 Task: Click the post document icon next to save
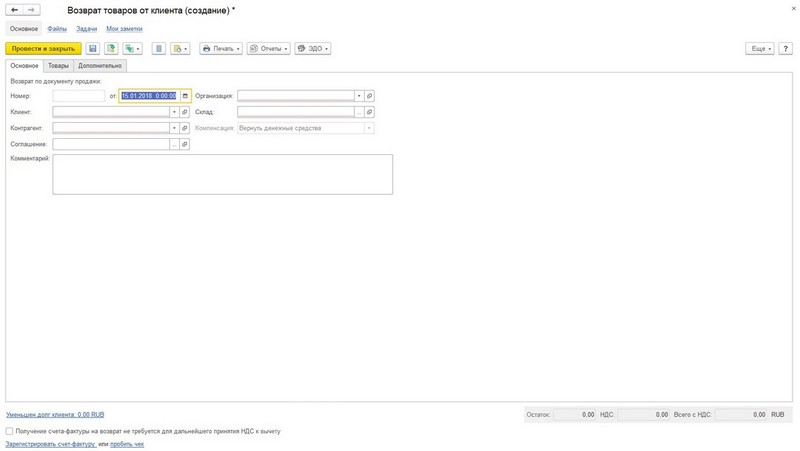pos(111,48)
